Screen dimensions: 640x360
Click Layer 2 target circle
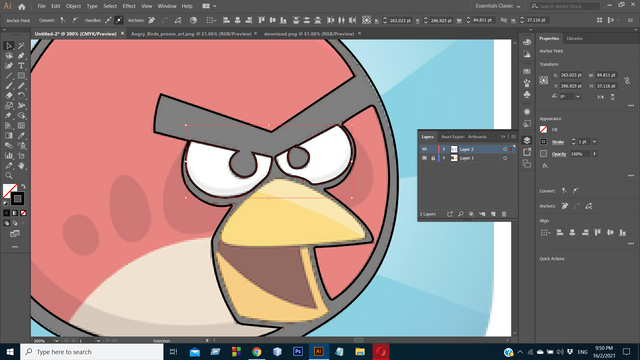coord(505,149)
